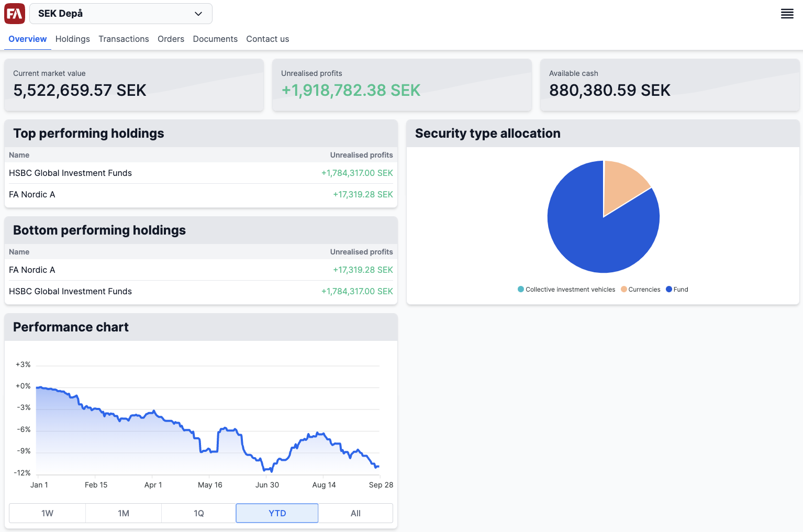803x532 pixels.
Task: Click the Jan 1 axis label
Action: (39, 485)
